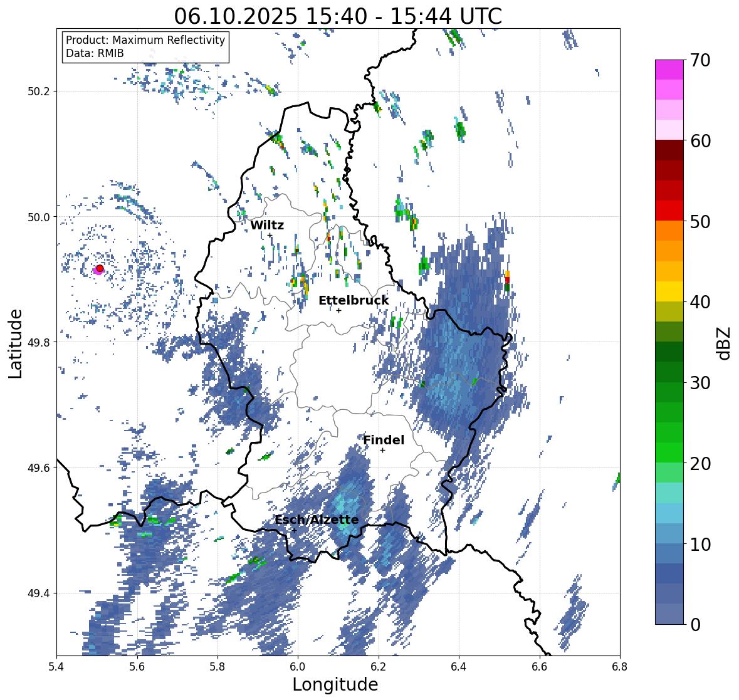The image size is (739, 700).
Task: Pick the dark red colorbar segment below 60
Action: pos(669,150)
